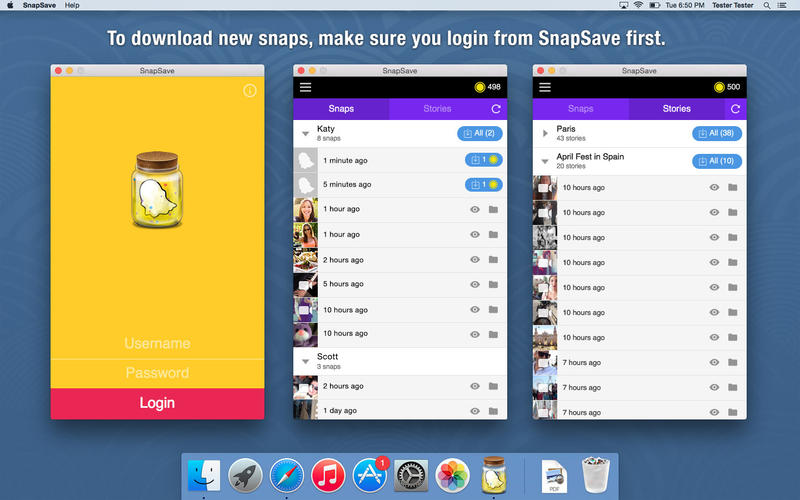800x500 pixels.
Task: Open folder icon for Scott's 1 day ago snap
Action: (x=493, y=410)
